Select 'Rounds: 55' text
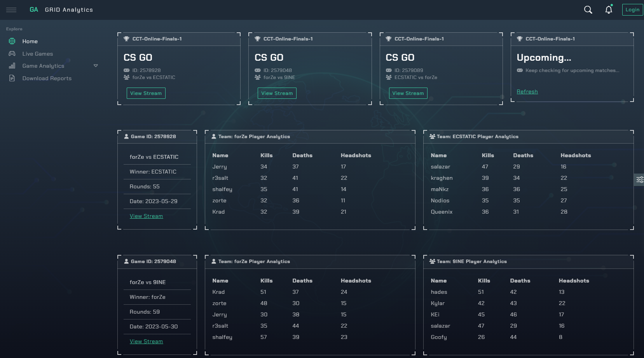The width and height of the screenshot is (644, 358). click(145, 186)
